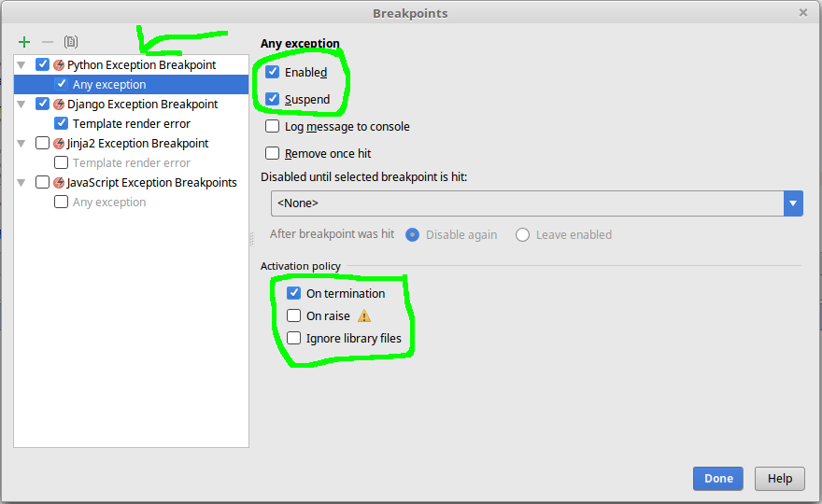Click the Help button

[x=779, y=479]
